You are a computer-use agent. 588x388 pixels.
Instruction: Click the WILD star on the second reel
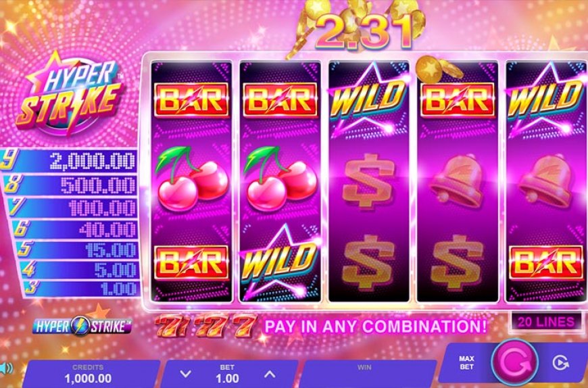pos(280,261)
